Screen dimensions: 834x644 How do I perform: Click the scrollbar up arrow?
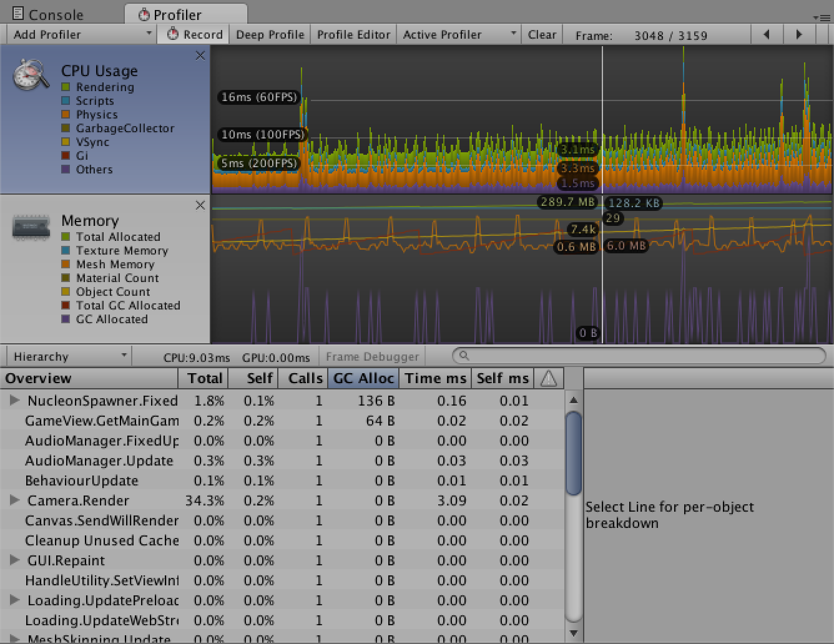click(x=574, y=399)
